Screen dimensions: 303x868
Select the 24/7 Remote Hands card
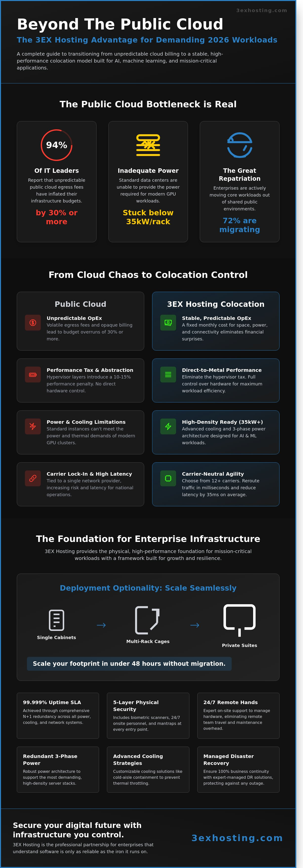(x=238, y=716)
